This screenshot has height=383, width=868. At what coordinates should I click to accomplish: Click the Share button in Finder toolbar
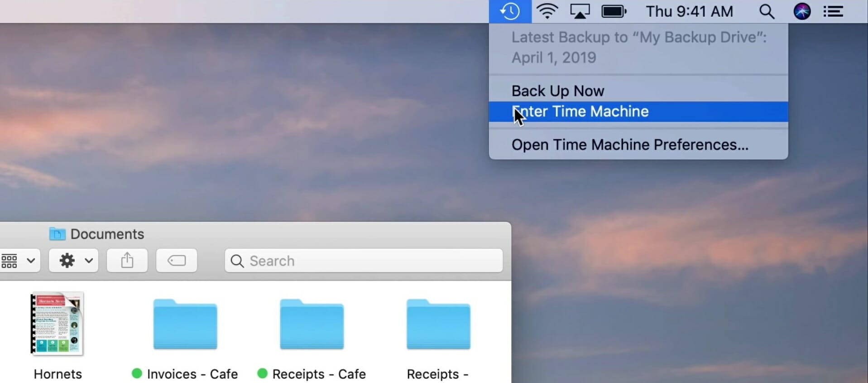(127, 261)
